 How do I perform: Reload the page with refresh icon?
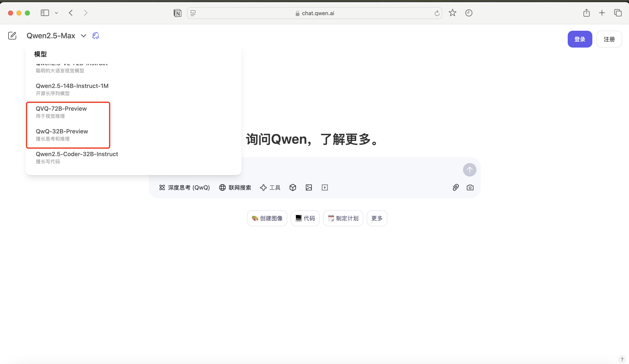tap(437, 13)
